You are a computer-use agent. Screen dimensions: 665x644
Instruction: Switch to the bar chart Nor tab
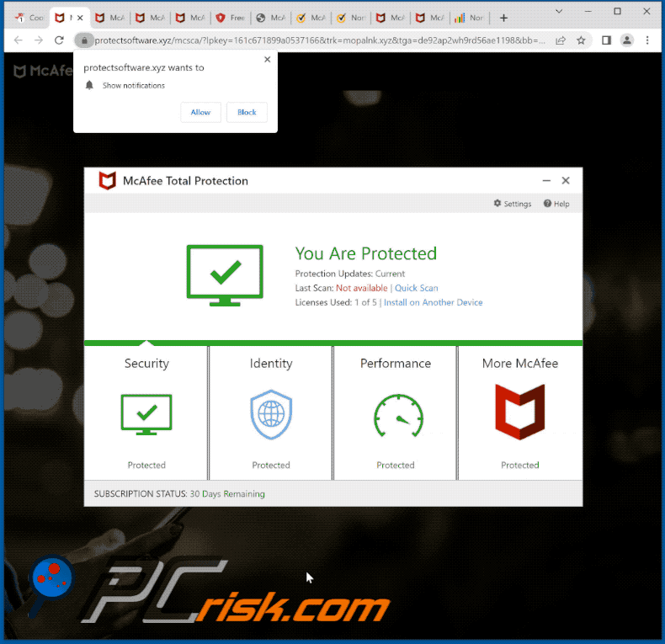point(469,18)
